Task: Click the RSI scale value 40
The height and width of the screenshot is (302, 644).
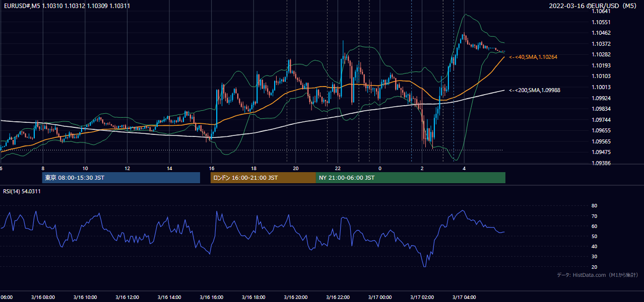Action: [594, 246]
